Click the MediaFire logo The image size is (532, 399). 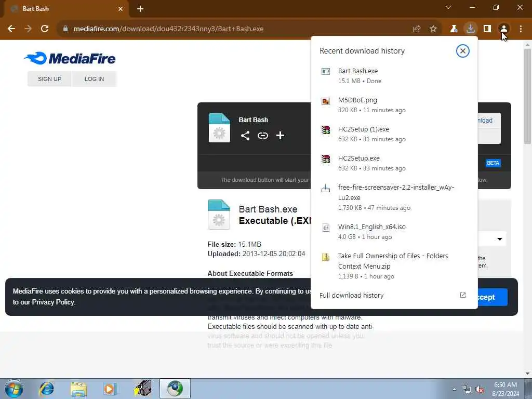point(70,58)
